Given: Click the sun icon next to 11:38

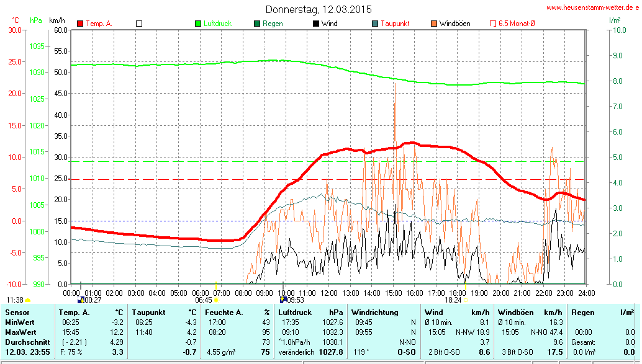Looking at the screenshot, I should 27,300.
